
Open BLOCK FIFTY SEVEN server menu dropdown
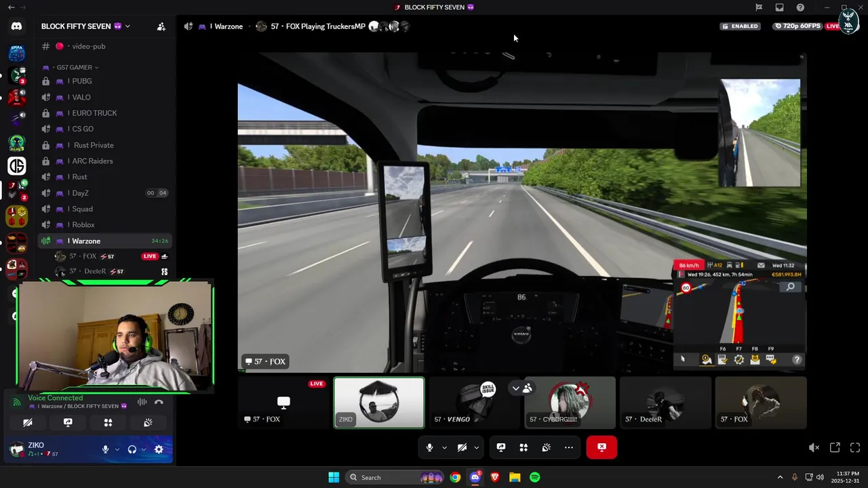[85, 26]
